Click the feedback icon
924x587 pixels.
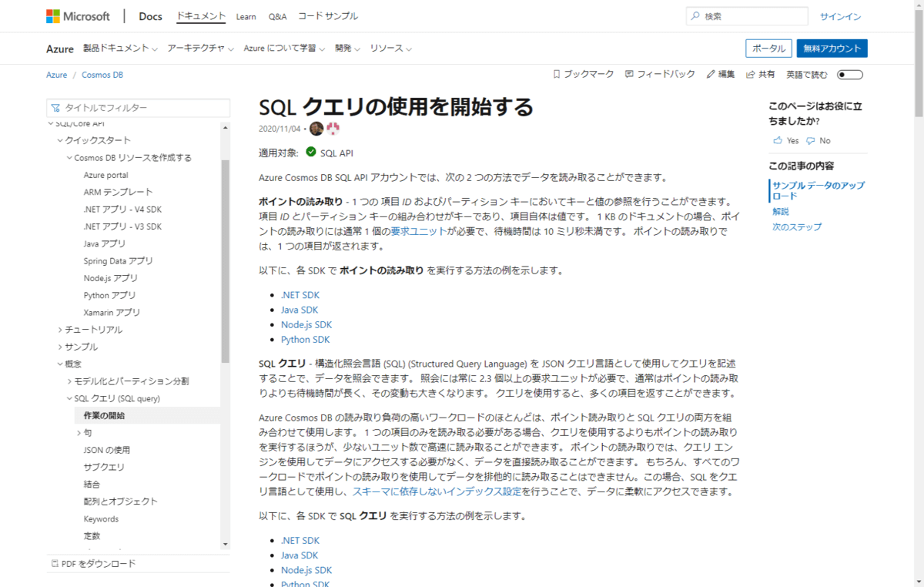point(629,74)
